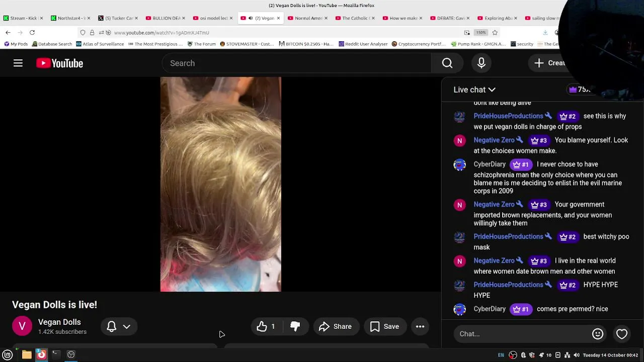This screenshot has height=362, width=644.
Task: Start voice search with microphone icon
Action: tap(481, 63)
